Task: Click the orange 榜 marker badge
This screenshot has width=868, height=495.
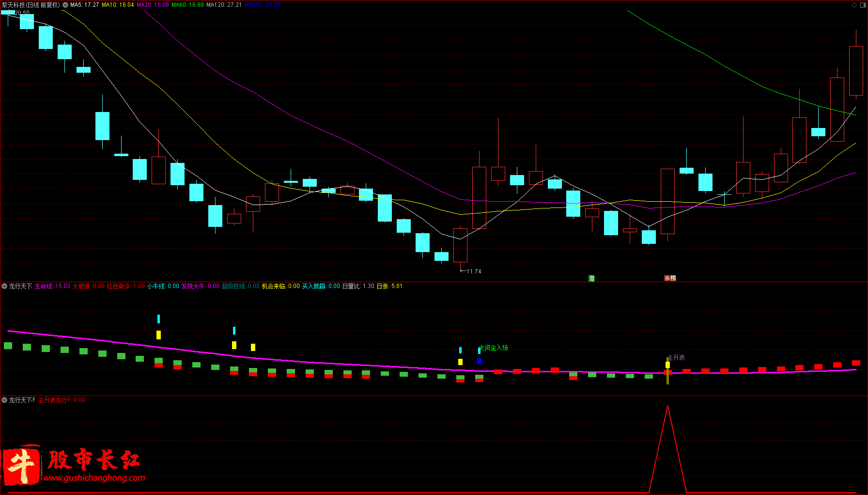Action: pos(673,278)
